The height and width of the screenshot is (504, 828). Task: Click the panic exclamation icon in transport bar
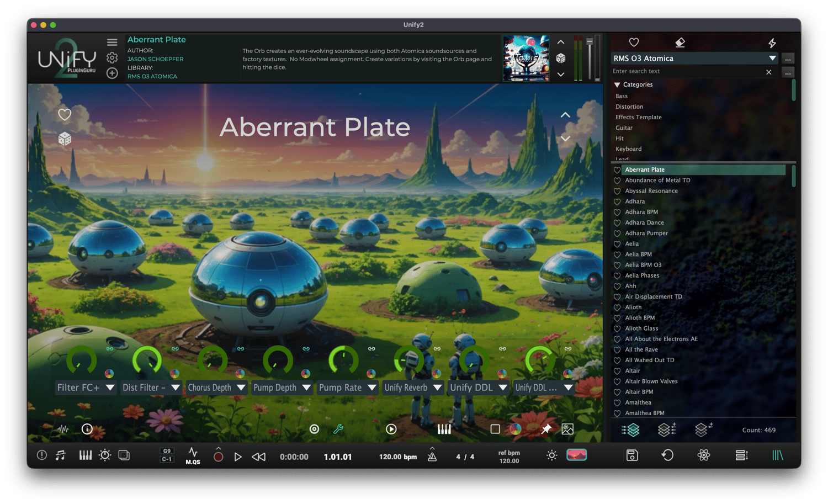pyautogui.click(x=42, y=455)
